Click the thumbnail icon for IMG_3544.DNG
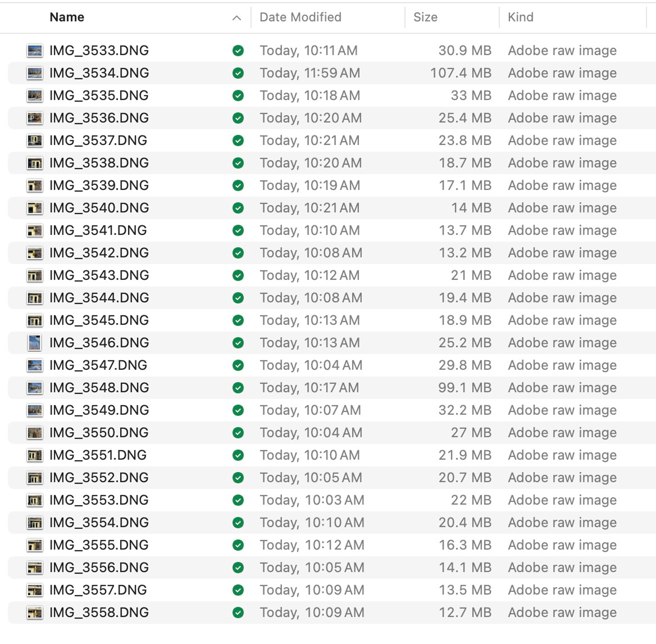 click(35, 298)
